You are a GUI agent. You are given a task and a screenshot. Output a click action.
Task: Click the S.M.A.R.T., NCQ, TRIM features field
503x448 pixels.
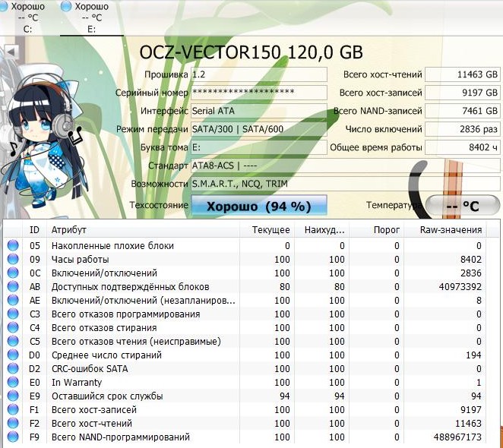tap(346, 184)
